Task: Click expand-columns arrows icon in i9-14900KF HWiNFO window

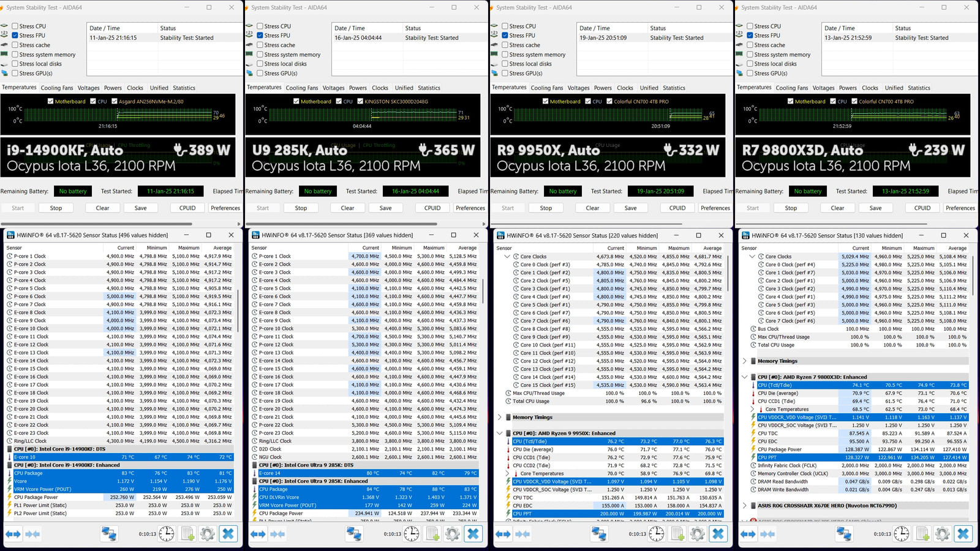Action: [13, 534]
